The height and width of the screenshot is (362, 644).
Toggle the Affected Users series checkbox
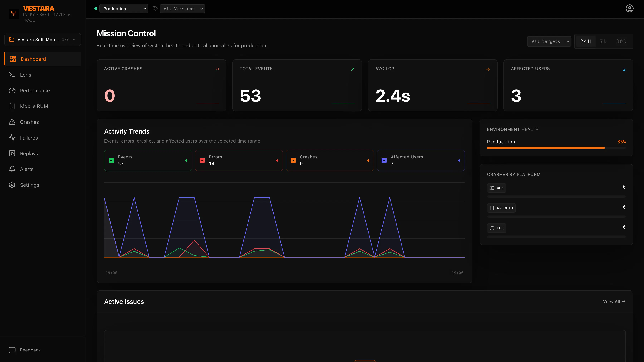coord(384,160)
